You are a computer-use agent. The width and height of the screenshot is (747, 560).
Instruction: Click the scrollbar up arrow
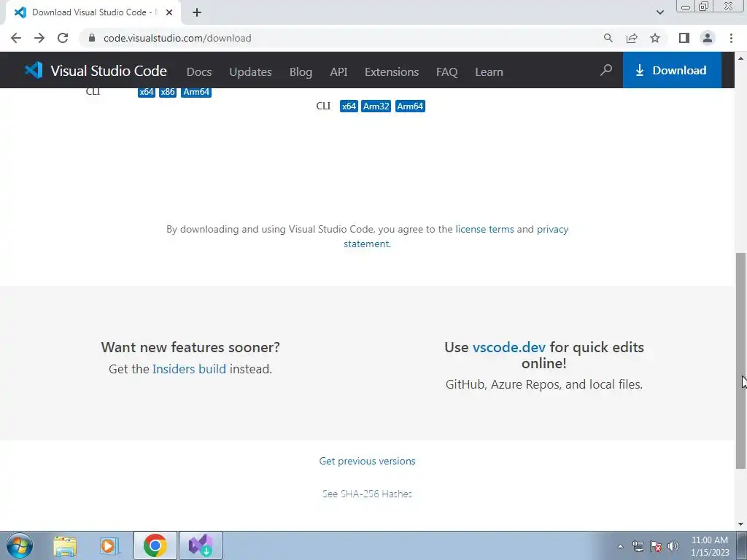740,58
